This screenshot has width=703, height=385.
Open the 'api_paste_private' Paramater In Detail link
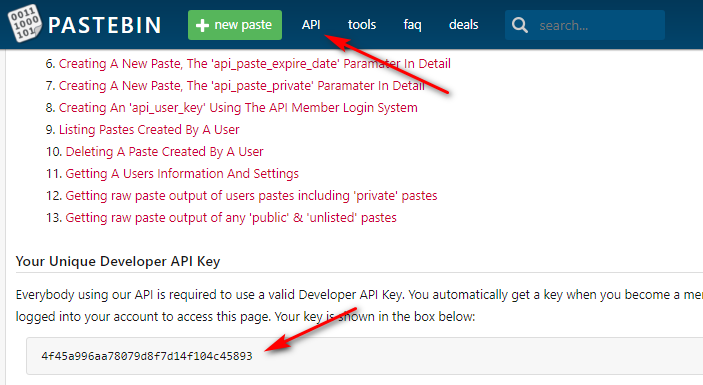242,86
